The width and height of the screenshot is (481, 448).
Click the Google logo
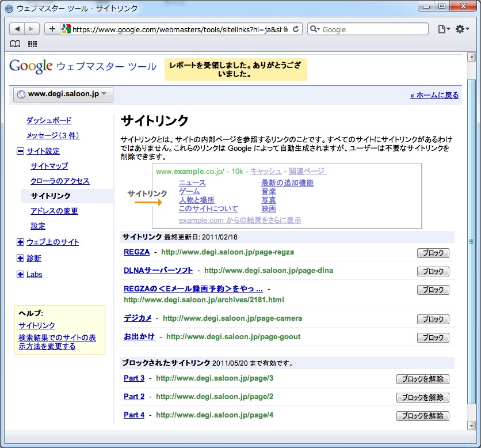pos(31,66)
